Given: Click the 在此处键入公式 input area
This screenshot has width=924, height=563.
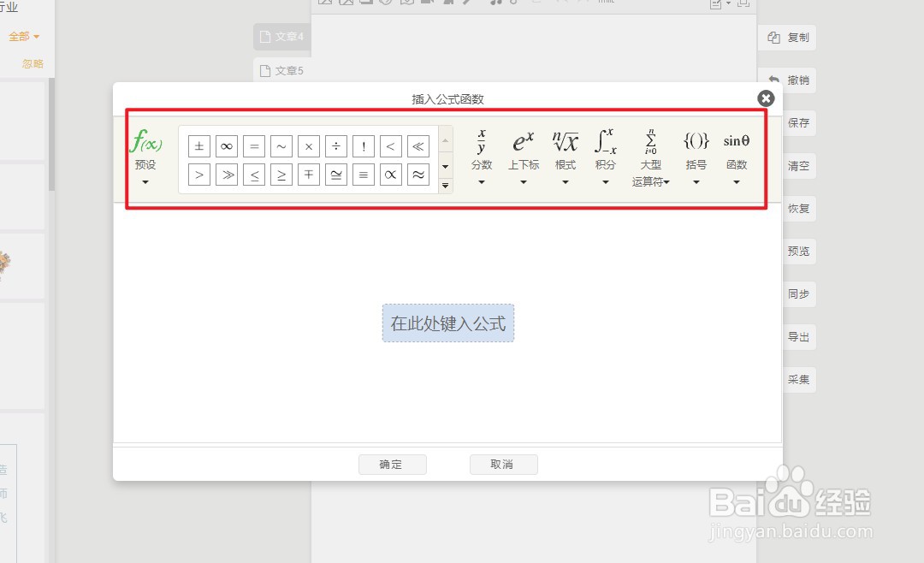Looking at the screenshot, I should (x=447, y=323).
